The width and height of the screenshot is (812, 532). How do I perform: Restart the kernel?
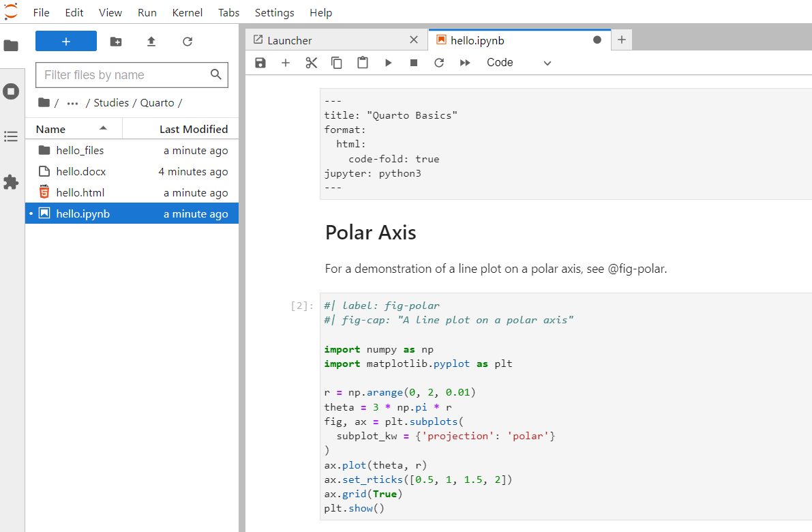coord(439,63)
